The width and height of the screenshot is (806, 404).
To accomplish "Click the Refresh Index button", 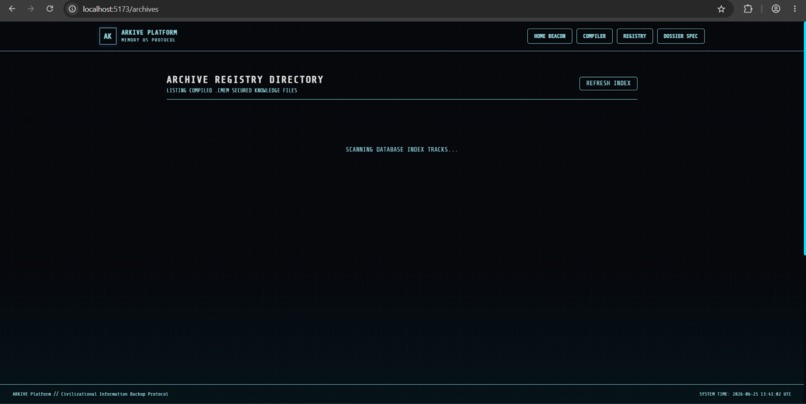I will pyautogui.click(x=608, y=83).
